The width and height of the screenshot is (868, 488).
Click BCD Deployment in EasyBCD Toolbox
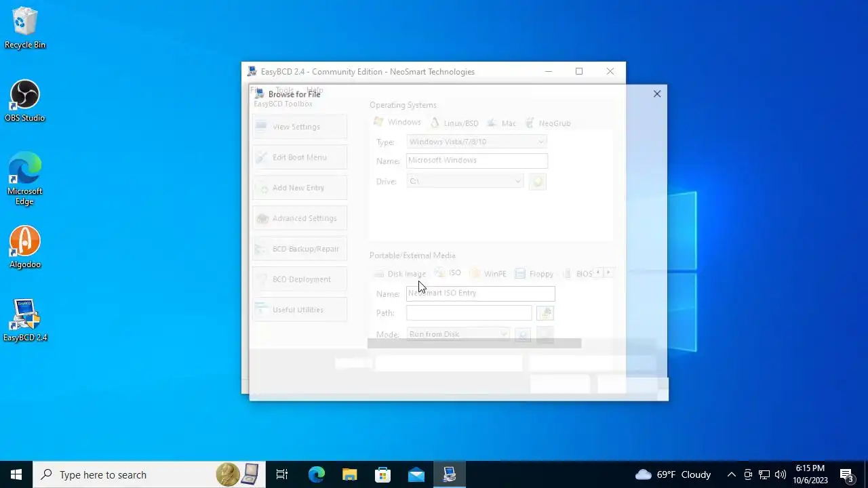point(300,279)
